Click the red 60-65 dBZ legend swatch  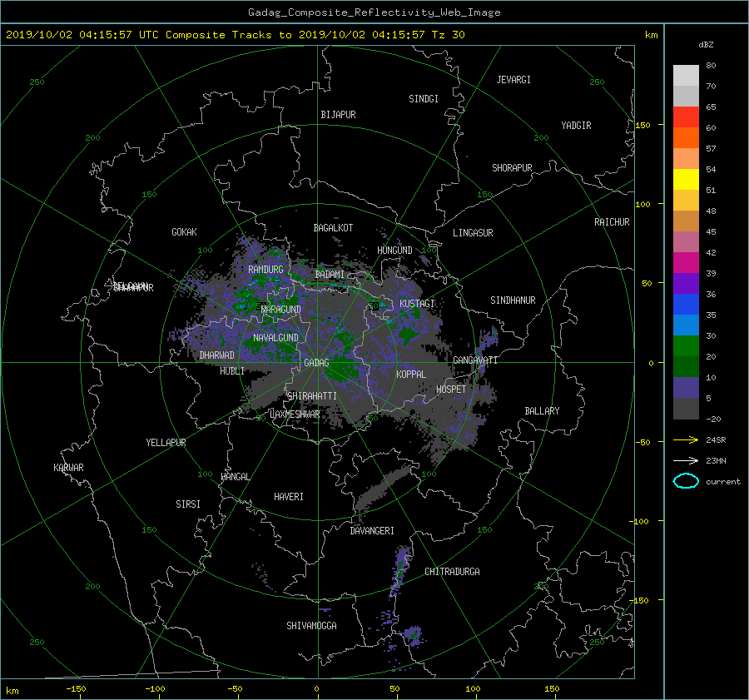686,117
